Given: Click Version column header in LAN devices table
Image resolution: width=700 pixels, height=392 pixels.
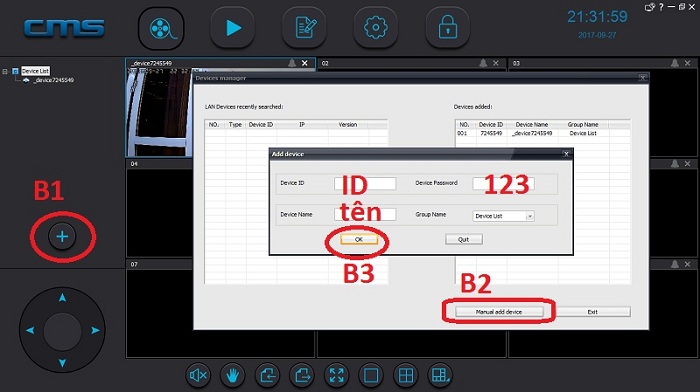Looking at the screenshot, I should tap(348, 125).
